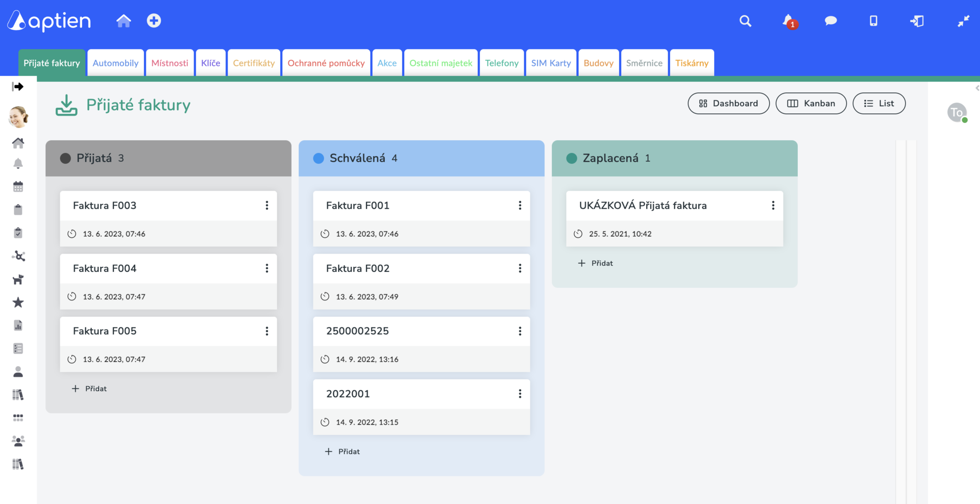Click the log out icon in header
980x504 pixels.
click(x=917, y=21)
